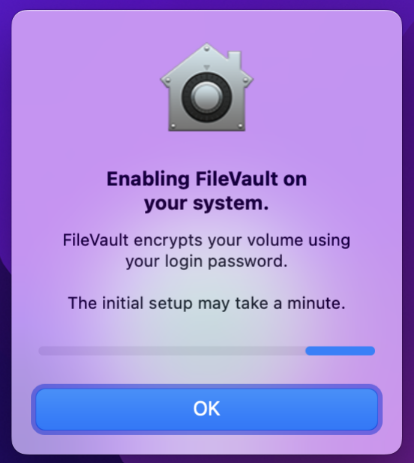
Task: Click the "your system." heading line
Action: tap(207, 203)
